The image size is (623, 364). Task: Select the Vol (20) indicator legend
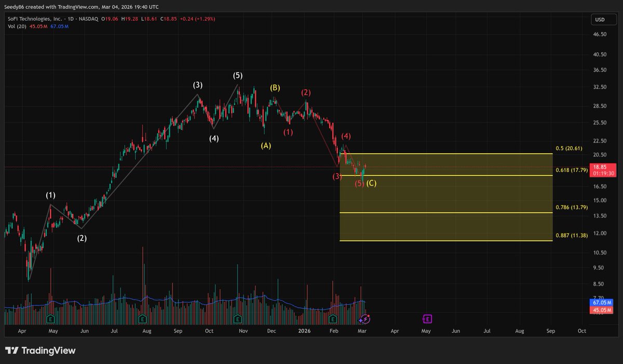pos(18,26)
